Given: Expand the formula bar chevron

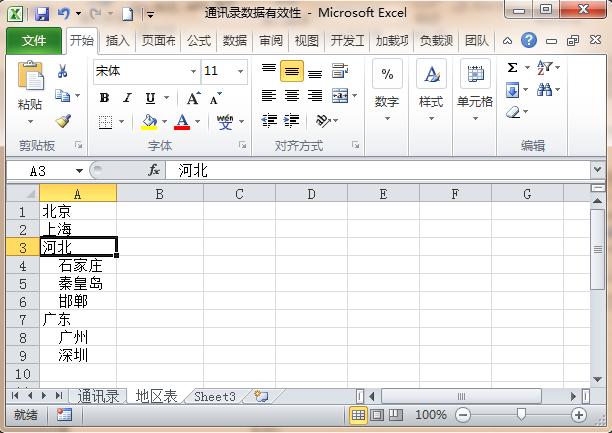Looking at the screenshot, I should pyautogui.click(x=598, y=169).
